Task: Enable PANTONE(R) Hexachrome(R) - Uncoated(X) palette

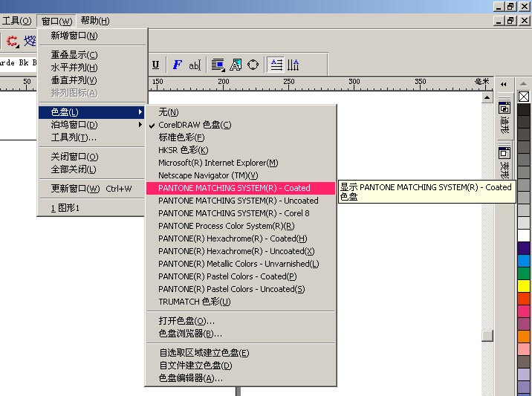Action: [x=241, y=251]
